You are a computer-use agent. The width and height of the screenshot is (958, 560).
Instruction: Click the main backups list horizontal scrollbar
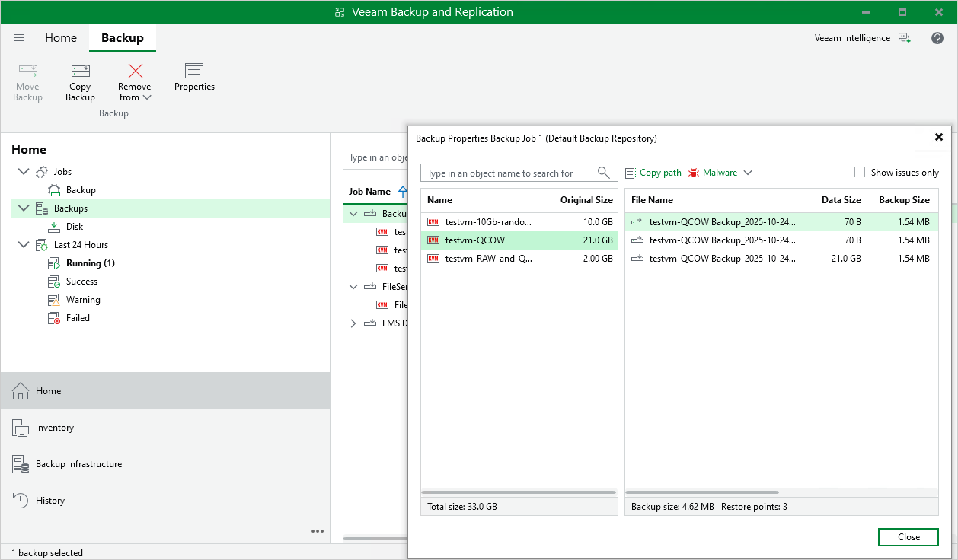375,538
